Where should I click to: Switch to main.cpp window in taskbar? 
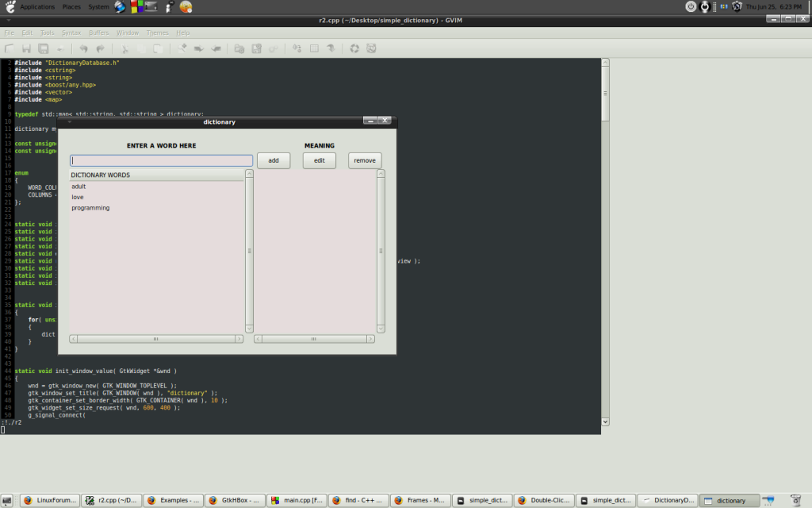pos(296,501)
